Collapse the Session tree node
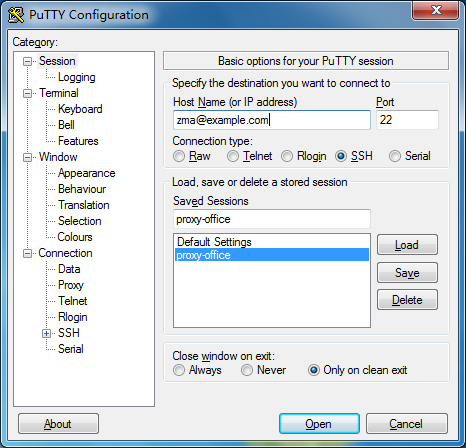Viewport: 466px width, 448px height. click(27, 61)
